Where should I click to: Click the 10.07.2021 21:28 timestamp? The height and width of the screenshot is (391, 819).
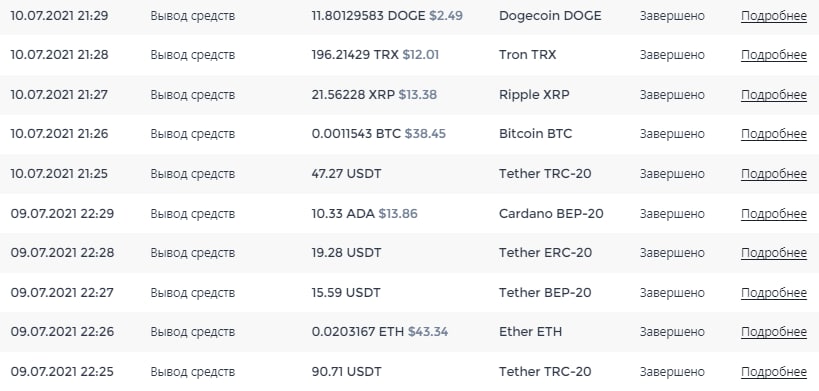click(60, 55)
